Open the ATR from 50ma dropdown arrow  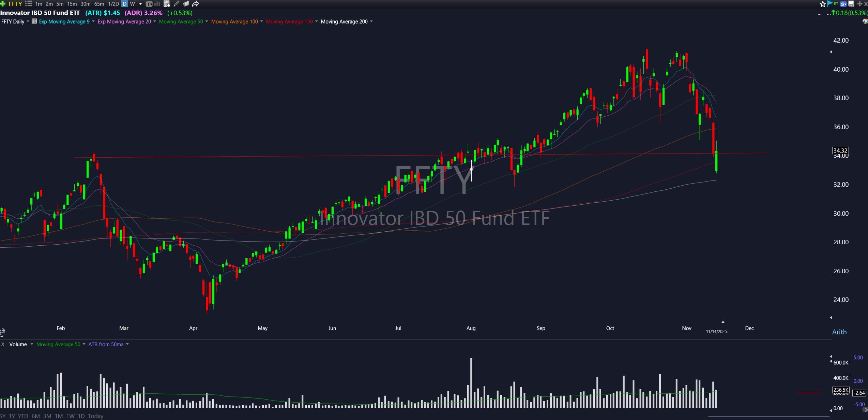pos(127,344)
